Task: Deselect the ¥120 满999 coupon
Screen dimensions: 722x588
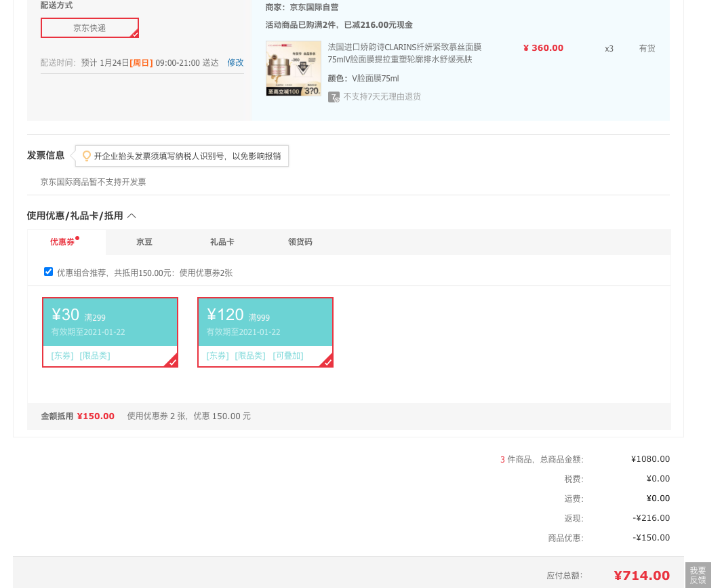Action: [x=265, y=332]
